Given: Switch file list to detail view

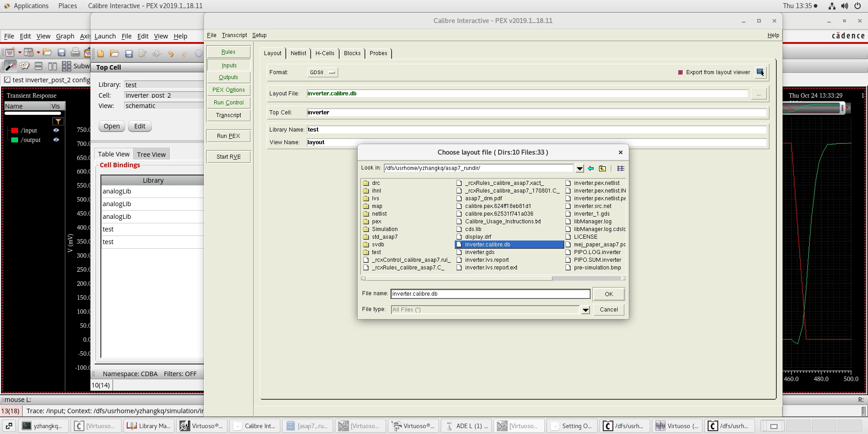Looking at the screenshot, I should (621, 168).
